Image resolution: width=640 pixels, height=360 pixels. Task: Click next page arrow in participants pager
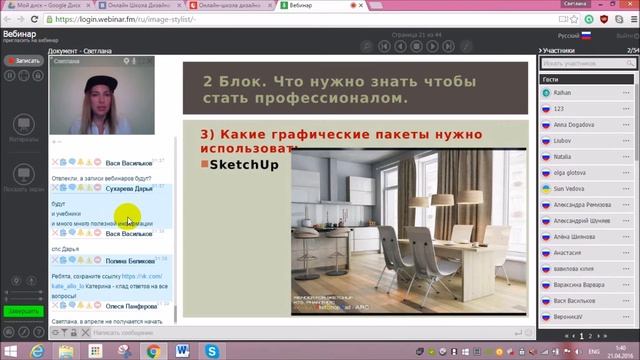coord(598,336)
